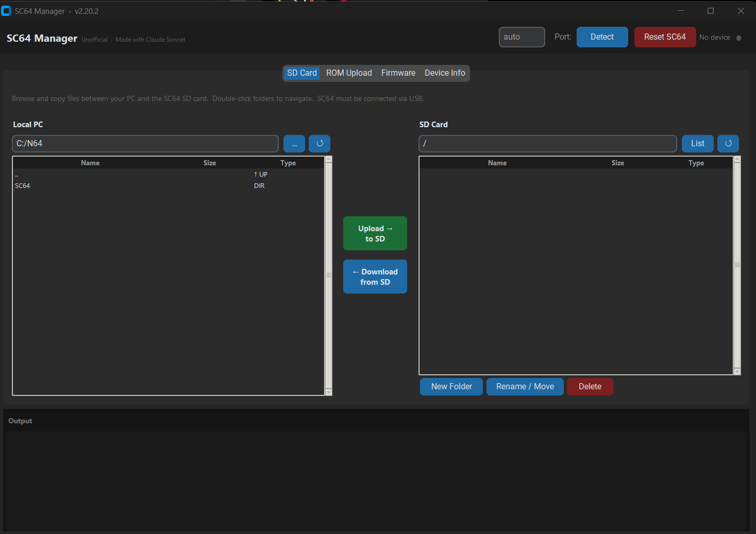The width and height of the screenshot is (756, 534).
Task: Open the Firmware tab
Action: click(398, 73)
